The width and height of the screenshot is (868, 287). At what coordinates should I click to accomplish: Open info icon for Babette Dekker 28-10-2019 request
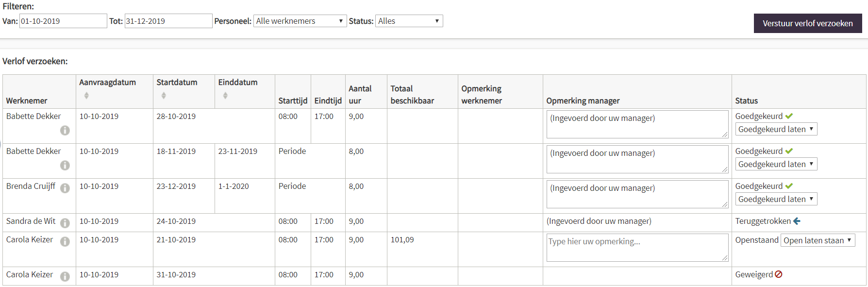[x=65, y=131]
